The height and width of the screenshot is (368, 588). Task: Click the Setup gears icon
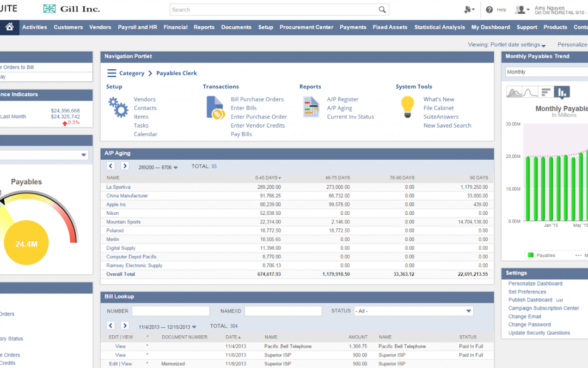(x=118, y=107)
